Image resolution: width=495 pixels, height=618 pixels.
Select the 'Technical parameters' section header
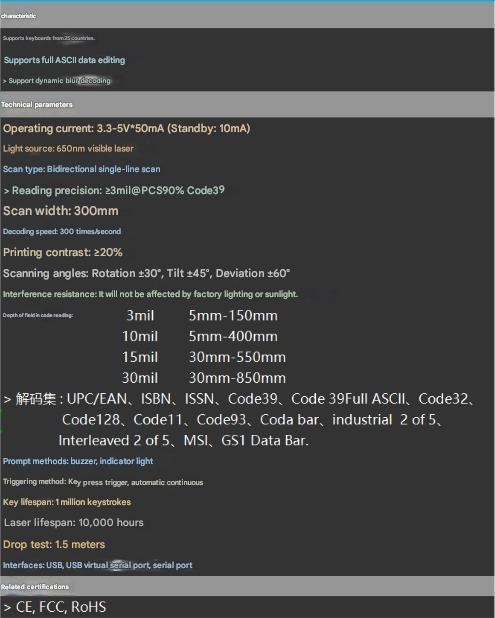click(x=247, y=104)
